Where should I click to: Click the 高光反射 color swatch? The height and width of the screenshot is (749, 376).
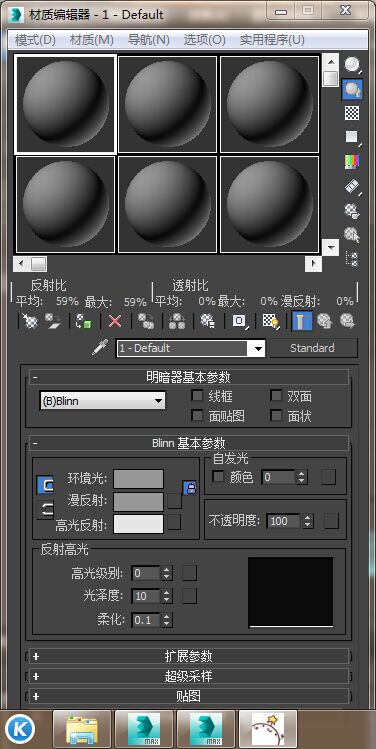[139, 524]
